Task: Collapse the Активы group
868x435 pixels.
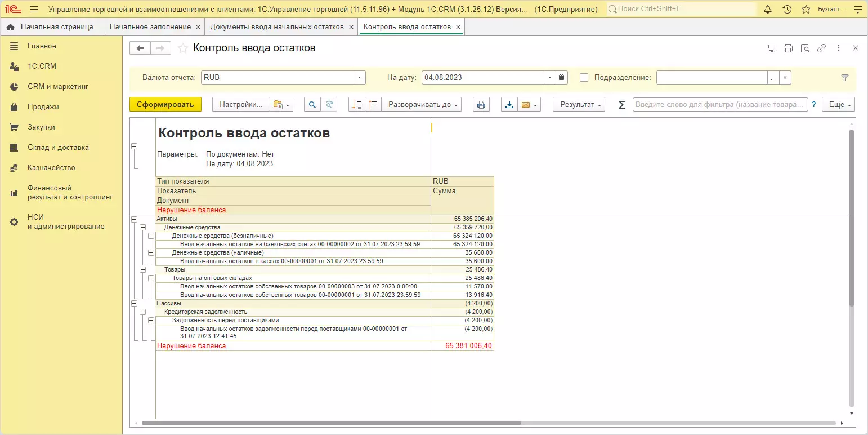Action: [x=134, y=219]
